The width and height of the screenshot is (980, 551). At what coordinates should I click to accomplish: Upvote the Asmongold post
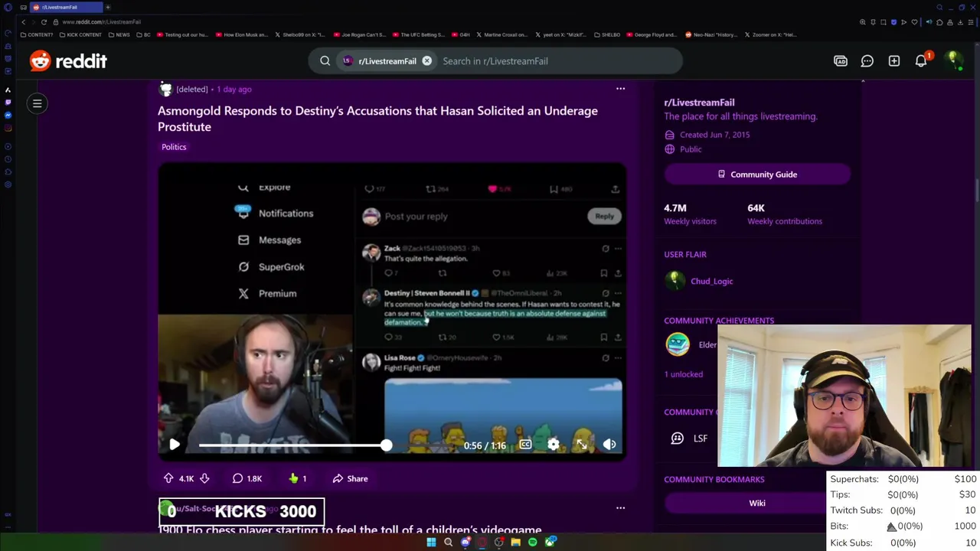click(168, 478)
